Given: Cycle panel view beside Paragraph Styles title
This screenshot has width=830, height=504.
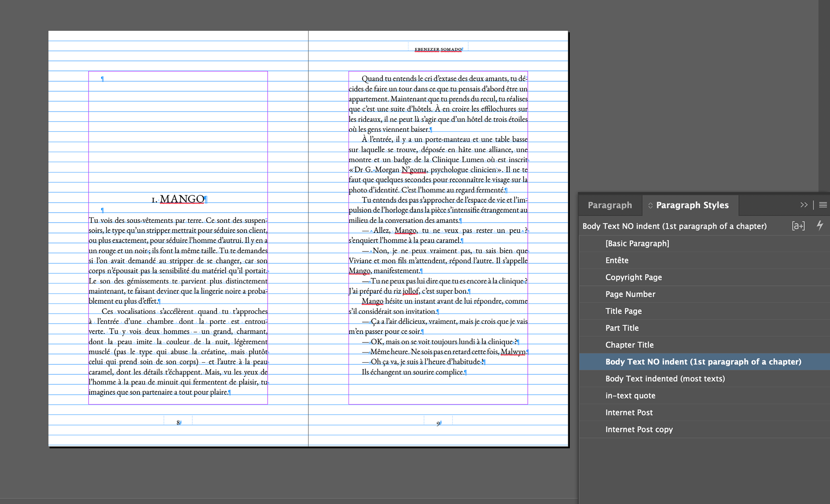Looking at the screenshot, I should click(x=650, y=205).
